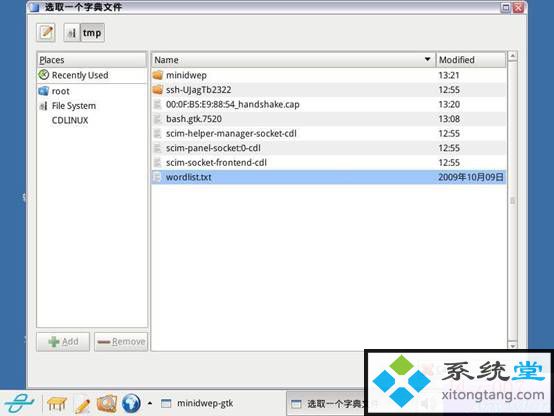Open the web browser globe icon in taskbar
The height and width of the screenshot is (416, 554).
(x=131, y=403)
